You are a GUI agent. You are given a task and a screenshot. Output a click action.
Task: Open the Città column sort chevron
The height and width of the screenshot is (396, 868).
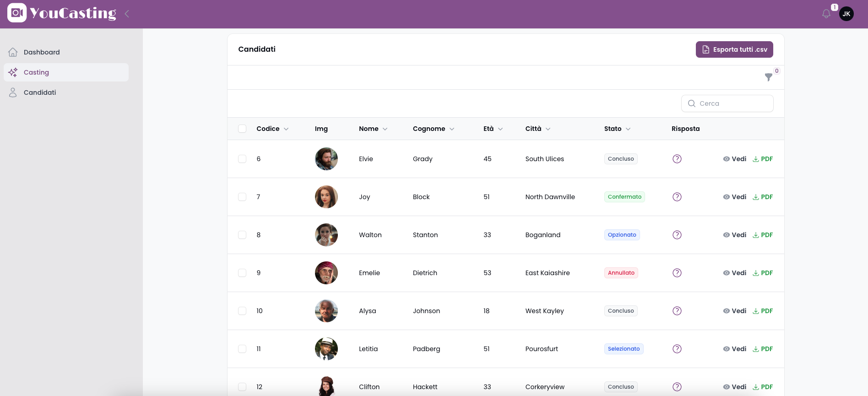548,129
